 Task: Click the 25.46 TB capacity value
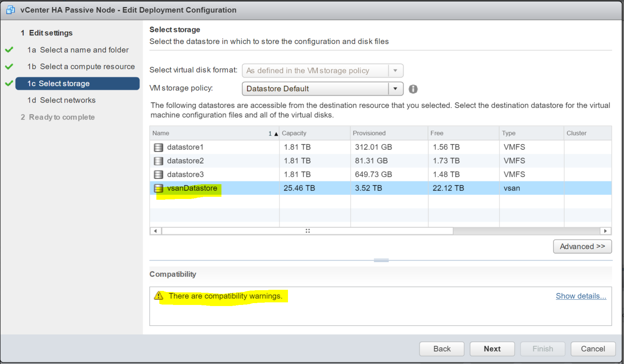tap(299, 188)
